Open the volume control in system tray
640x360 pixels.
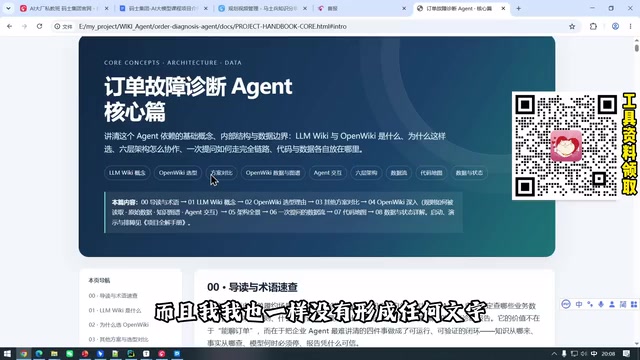coord(584,354)
